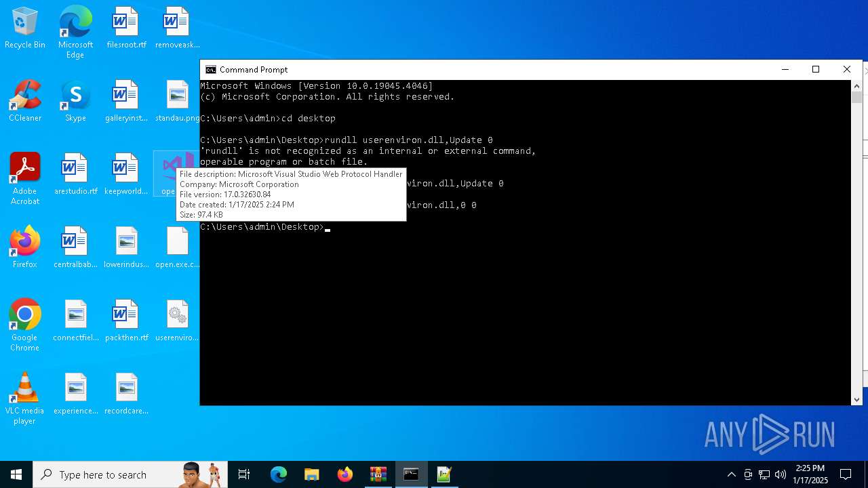Maximize the Command Prompt window

pos(816,69)
